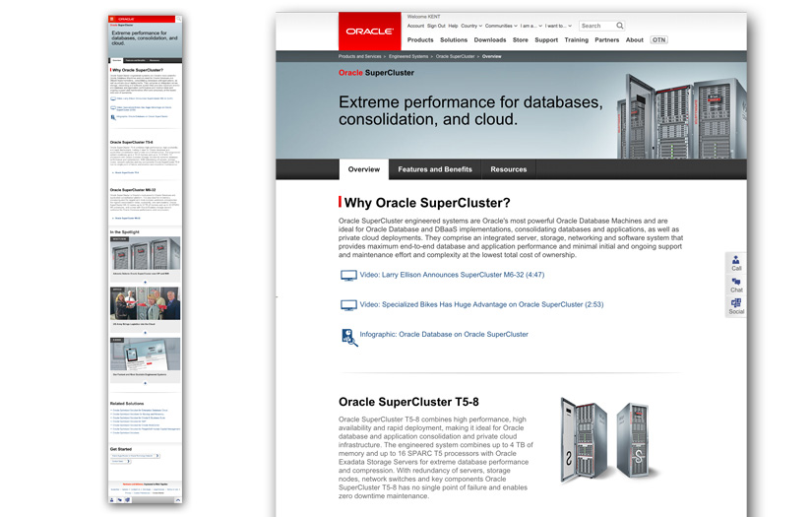Switch to the Resources tab

click(508, 169)
